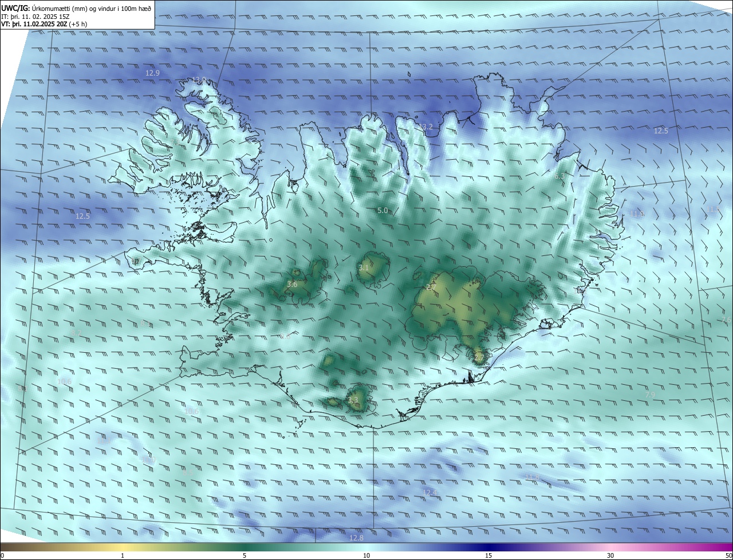Click the 5 tick label on the color scale
The width and height of the screenshot is (733, 560).
click(x=245, y=555)
